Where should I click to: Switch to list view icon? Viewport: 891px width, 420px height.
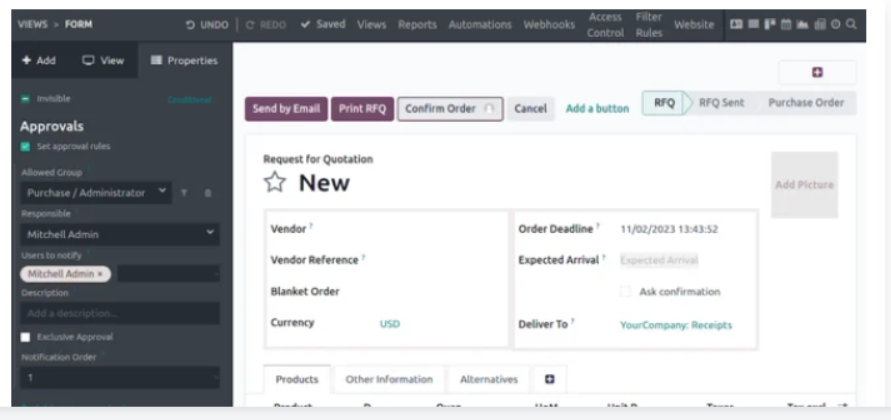click(x=753, y=24)
